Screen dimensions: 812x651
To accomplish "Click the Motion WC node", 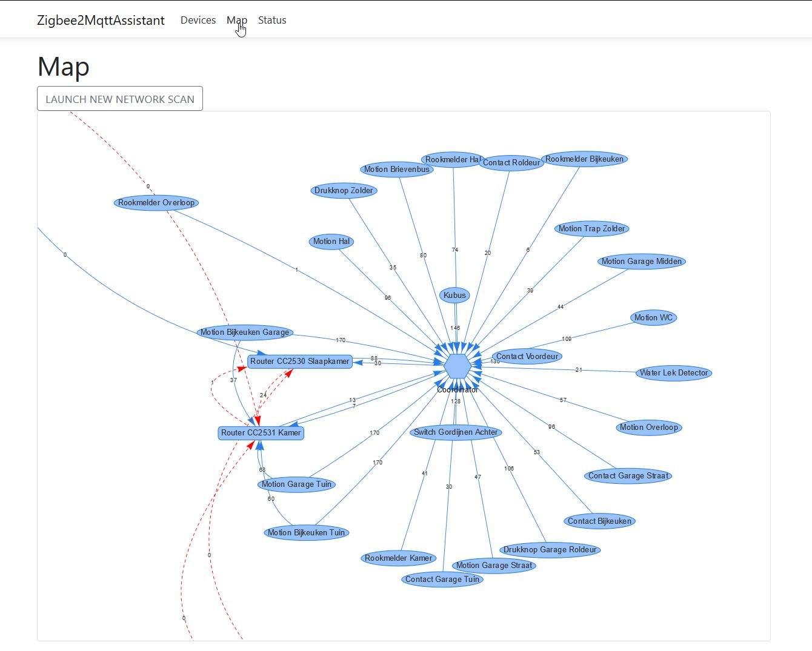I will tap(653, 318).
